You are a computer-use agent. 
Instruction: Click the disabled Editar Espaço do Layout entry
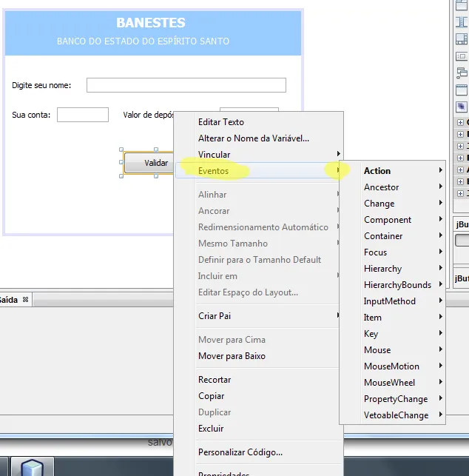pos(259,292)
